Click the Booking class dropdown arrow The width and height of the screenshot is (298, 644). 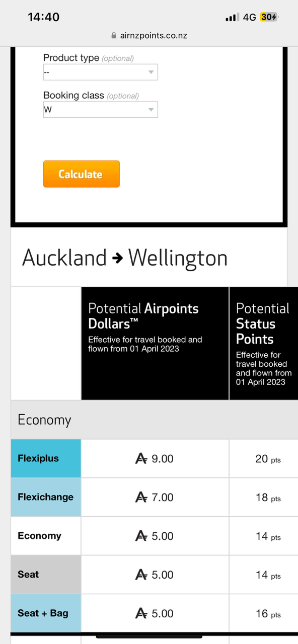tap(151, 110)
